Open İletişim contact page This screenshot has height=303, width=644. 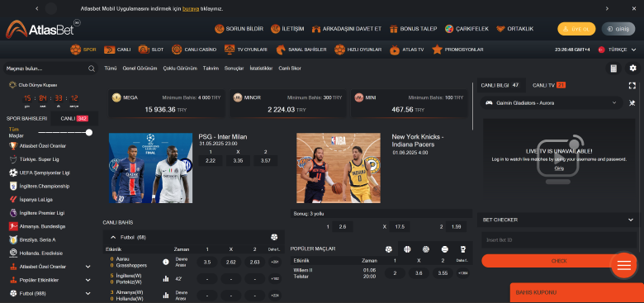287,29
